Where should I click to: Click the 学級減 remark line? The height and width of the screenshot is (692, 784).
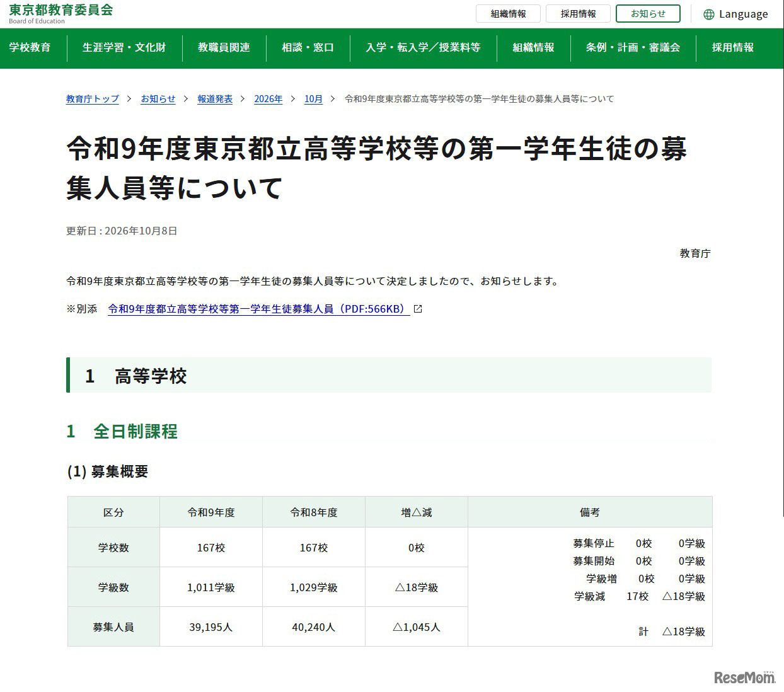click(x=640, y=596)
